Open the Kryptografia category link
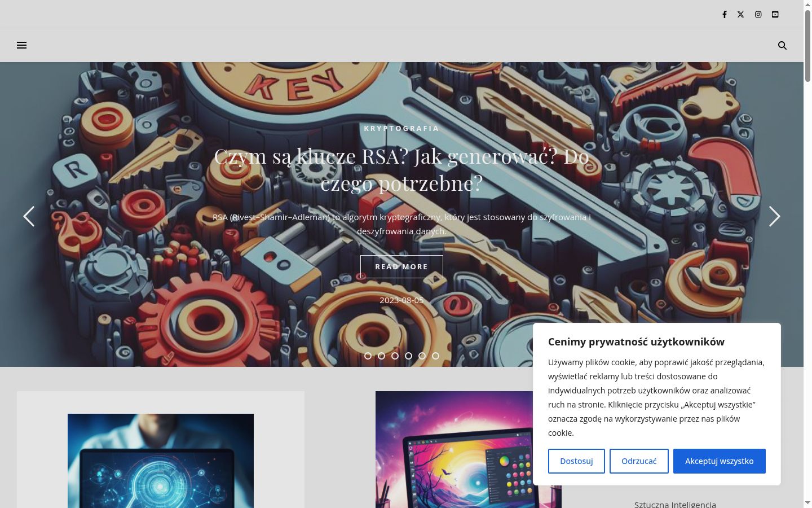This screenshot has width=812, height=508. (401, 128)
